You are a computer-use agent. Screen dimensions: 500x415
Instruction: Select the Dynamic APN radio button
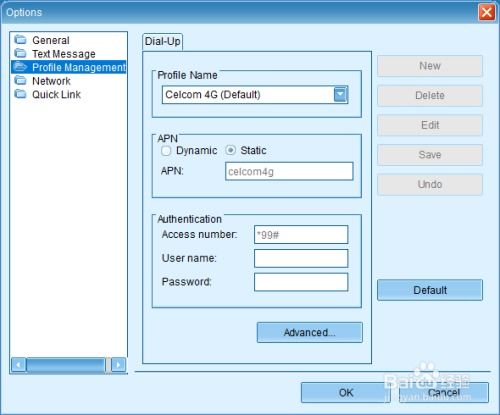(166, 151)
